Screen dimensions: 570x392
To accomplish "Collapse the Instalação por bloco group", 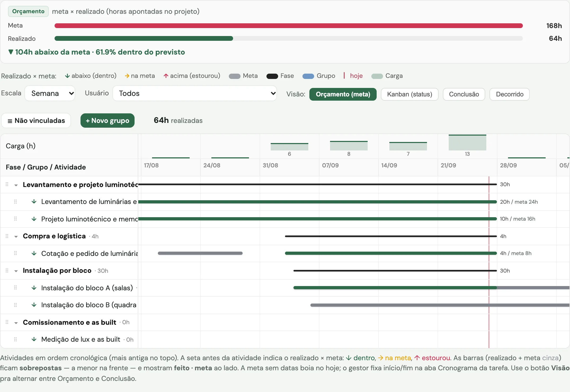I will 16,271.
